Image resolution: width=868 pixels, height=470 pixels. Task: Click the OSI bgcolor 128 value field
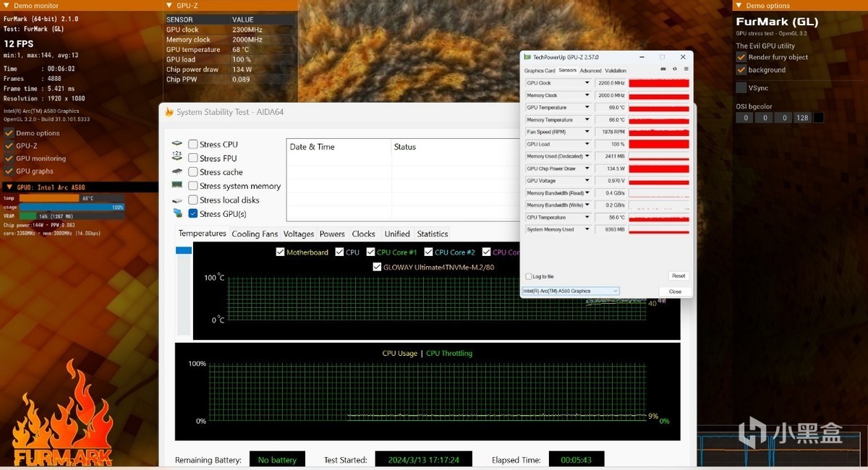801,117
